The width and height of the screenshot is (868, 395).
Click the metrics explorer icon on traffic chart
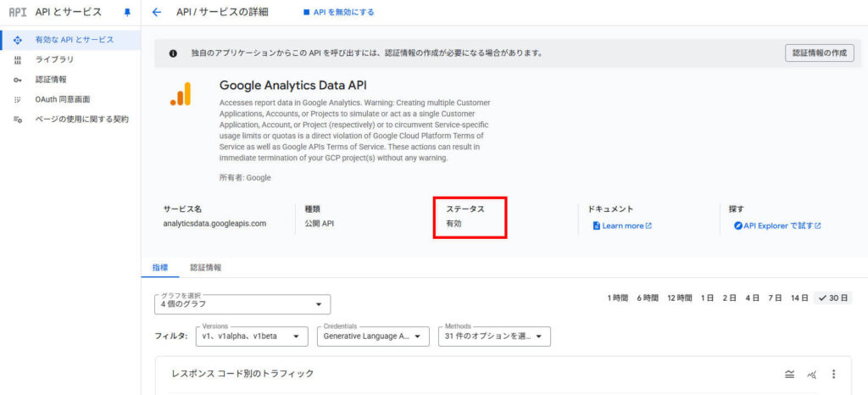[812, 375]
